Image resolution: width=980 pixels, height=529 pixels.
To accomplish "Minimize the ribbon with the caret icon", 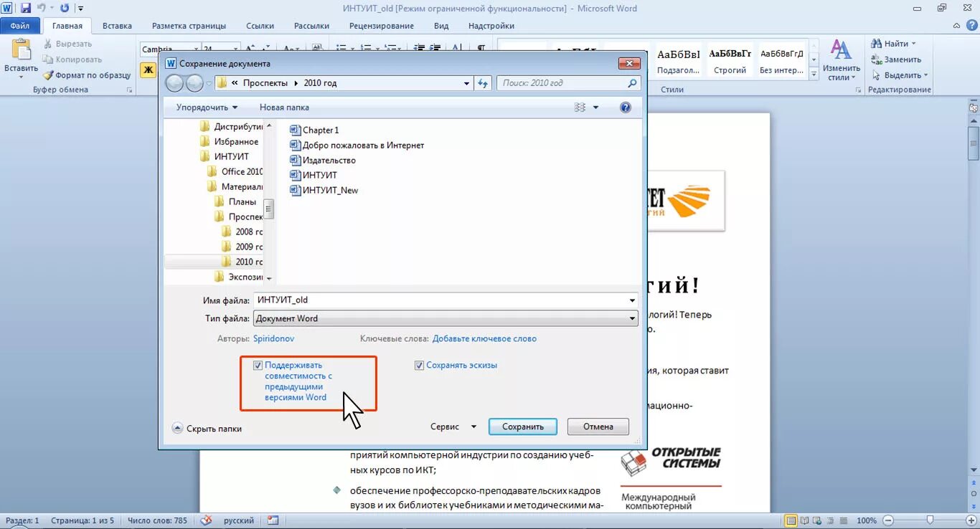I will coord(956,26).
